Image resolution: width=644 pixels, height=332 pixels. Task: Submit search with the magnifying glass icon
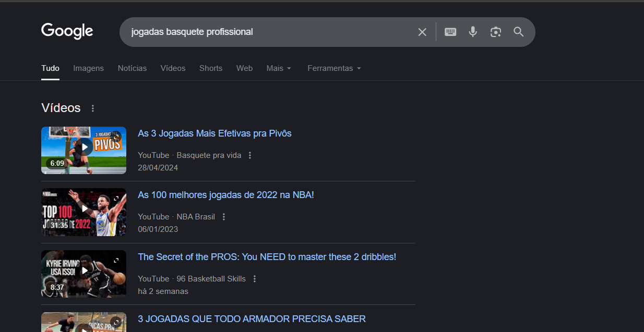(518, 32)
